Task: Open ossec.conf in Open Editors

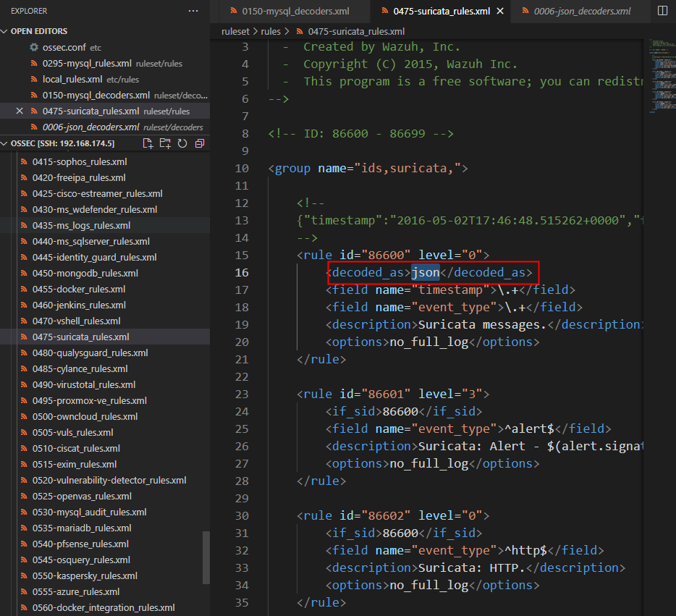Action: (x=105, y=48)
